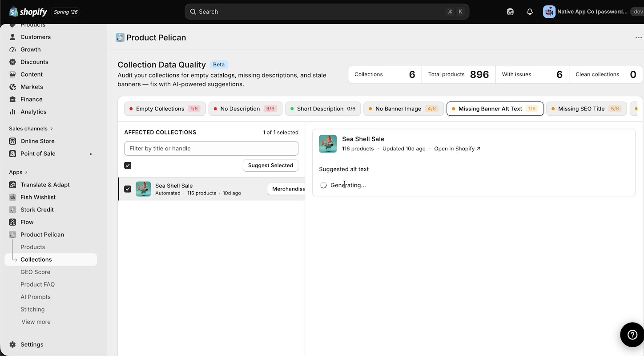
Task: Open Collections under Product Pelican
Action: click(x=51, y=259)
